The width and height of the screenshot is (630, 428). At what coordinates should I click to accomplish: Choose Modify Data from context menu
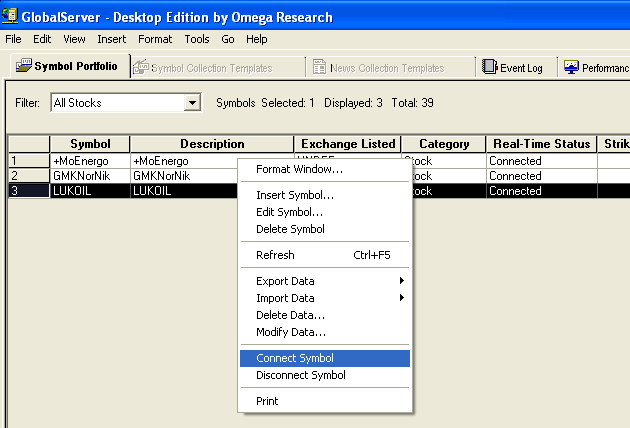(x=325, y=332)
